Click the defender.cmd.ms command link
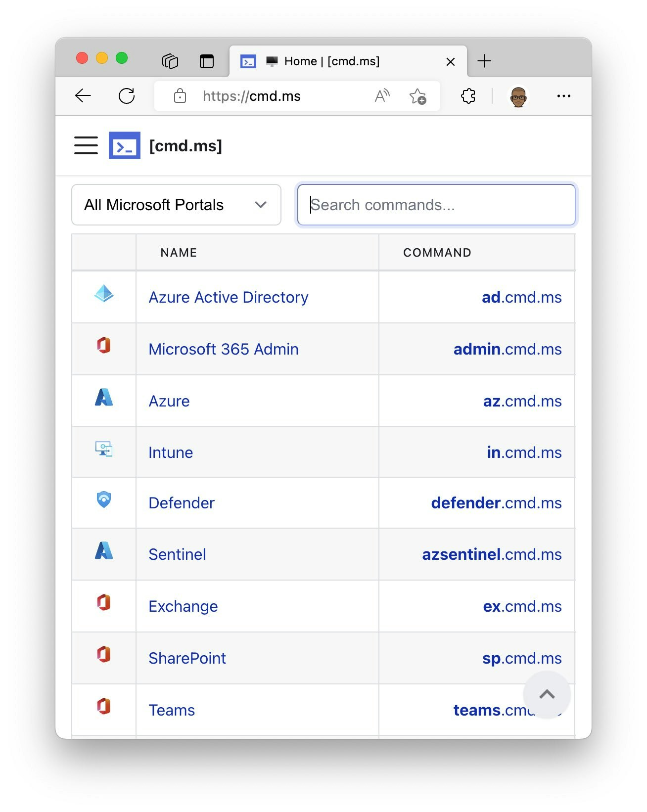The image size is (647, 812). pyautogui.click(x=496, y=503)
